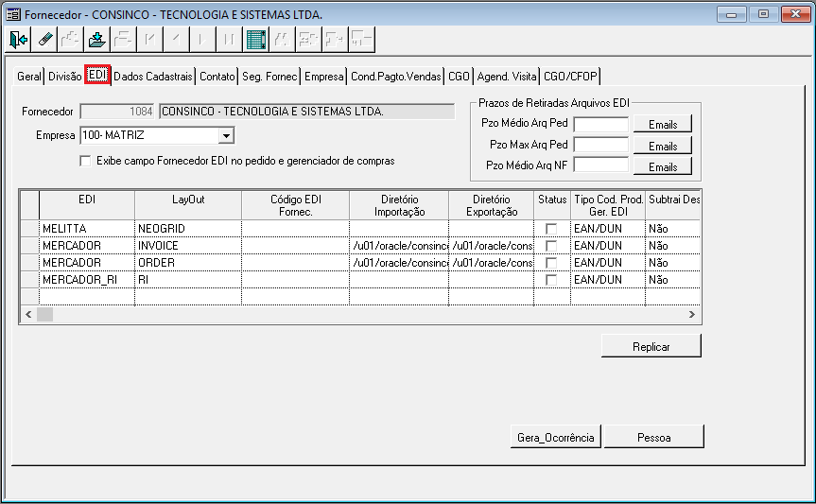Open the Cond.Pagto.Vendas tab

pos(396,77)
